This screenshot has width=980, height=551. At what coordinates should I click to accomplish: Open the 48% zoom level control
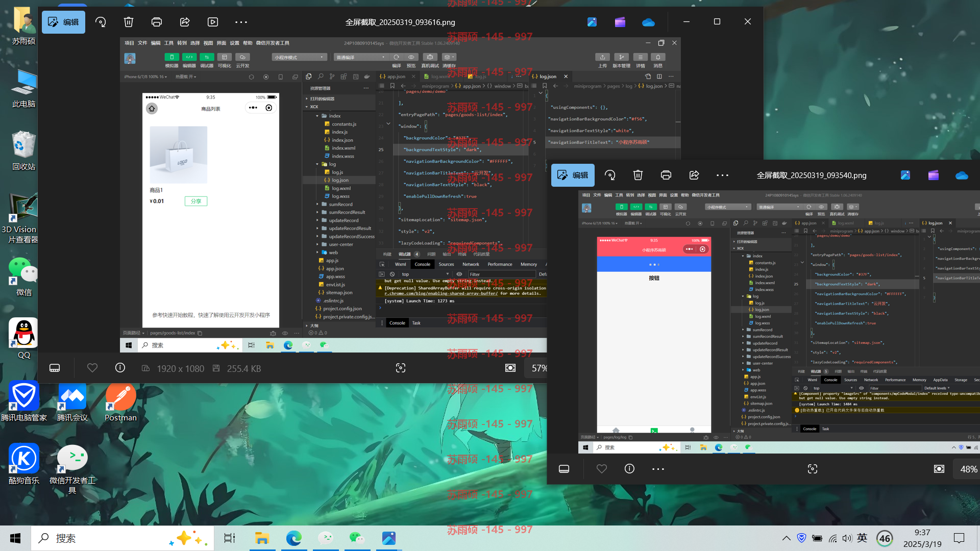[x=967, y=469]
